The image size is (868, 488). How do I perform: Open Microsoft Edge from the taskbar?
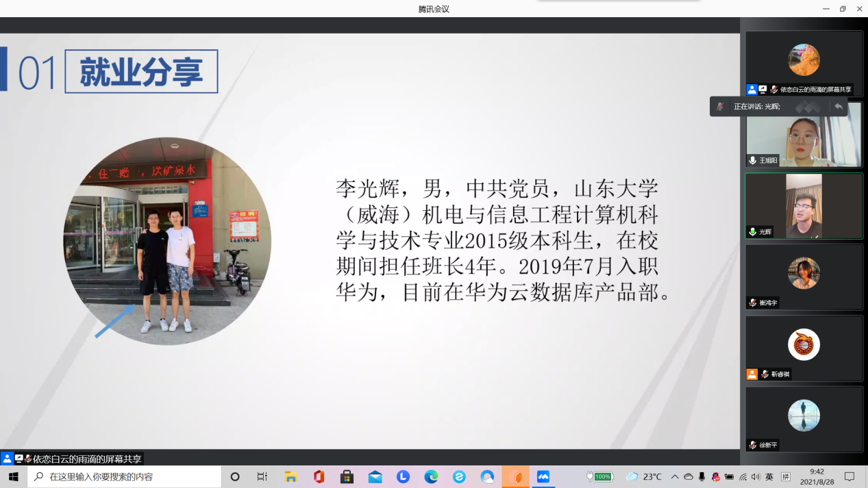[x=431, y=477]
